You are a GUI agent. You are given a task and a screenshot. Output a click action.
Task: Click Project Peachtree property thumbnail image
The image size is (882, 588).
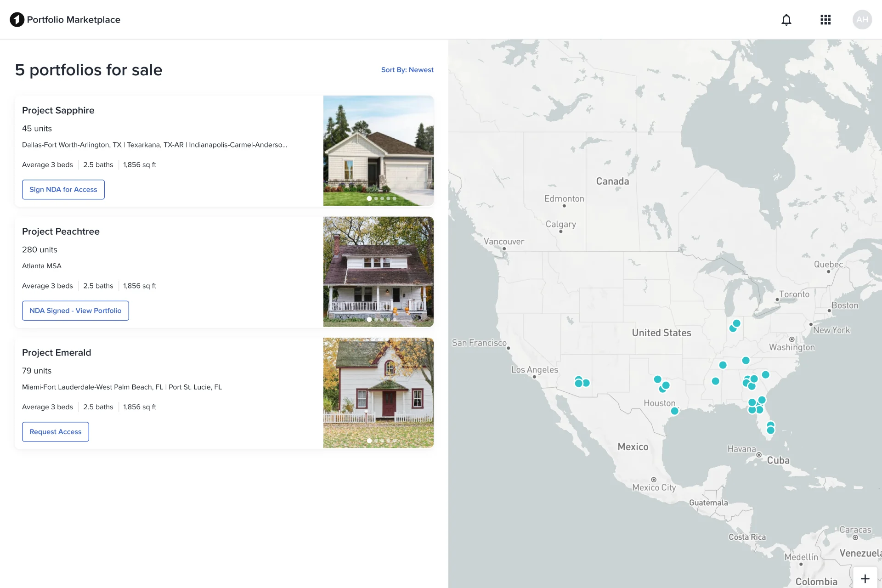(x=379, y=271)
